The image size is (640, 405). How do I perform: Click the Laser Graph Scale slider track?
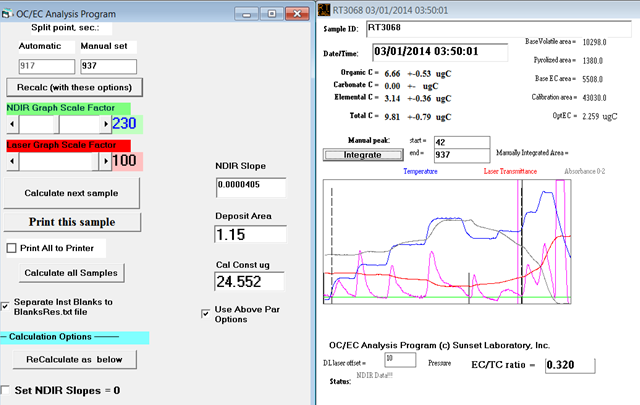coord(59,161)
